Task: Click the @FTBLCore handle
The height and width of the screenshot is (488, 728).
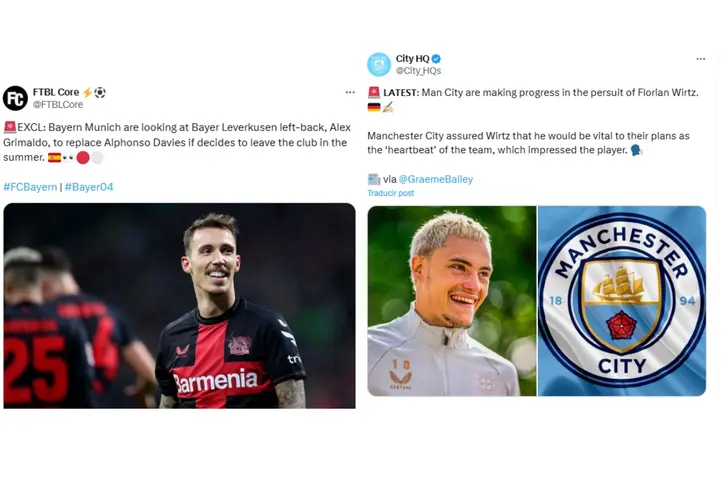Action: pos(58,105)
